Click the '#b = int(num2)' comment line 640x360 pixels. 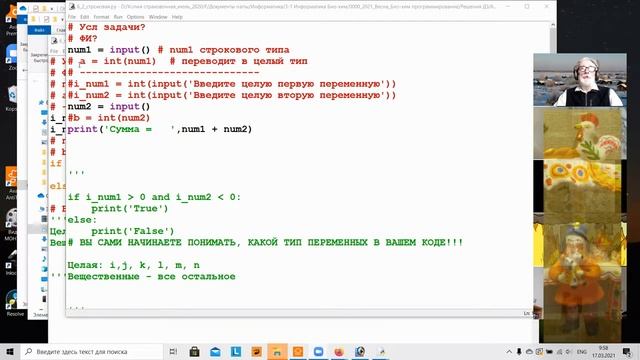click(x=109, y=118)
